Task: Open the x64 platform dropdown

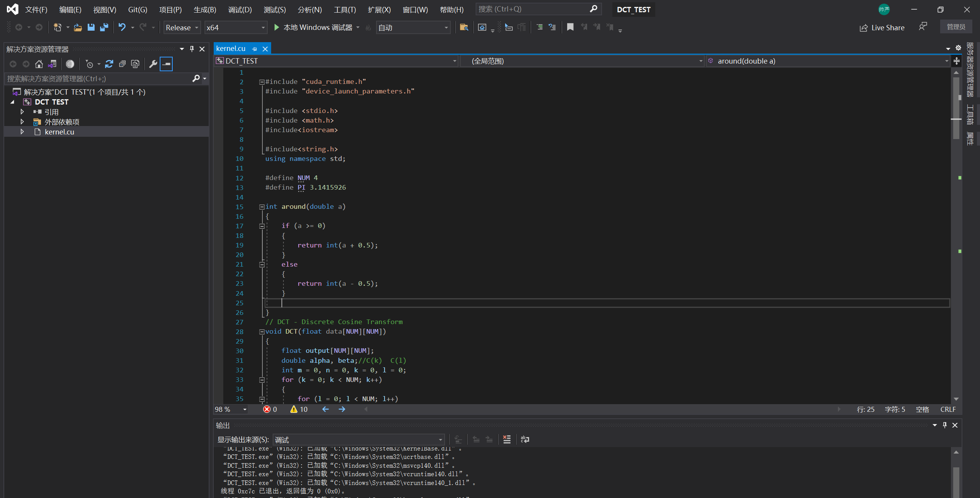Action: 236,28
